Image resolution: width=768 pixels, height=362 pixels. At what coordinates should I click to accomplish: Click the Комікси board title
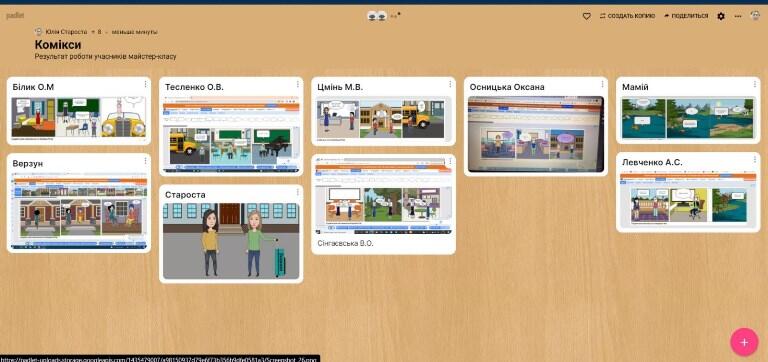[58, 45]
